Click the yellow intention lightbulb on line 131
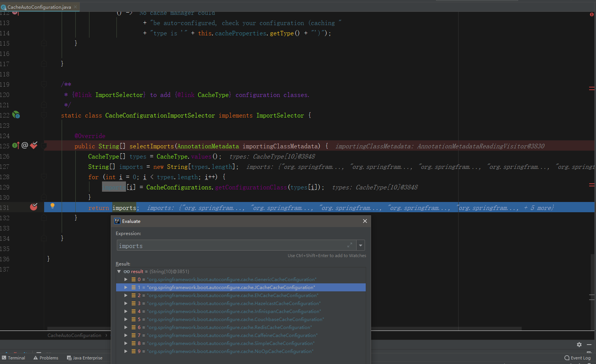 click(53, 206)
